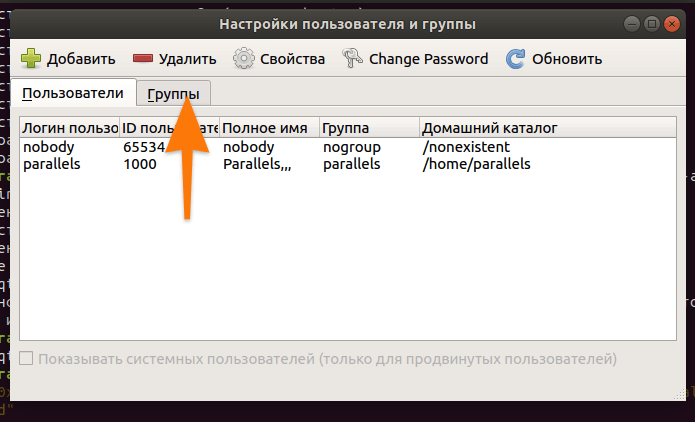Sort by Полное имя column header
Viewport: 695px width, 422px height.
click(269, 128)
